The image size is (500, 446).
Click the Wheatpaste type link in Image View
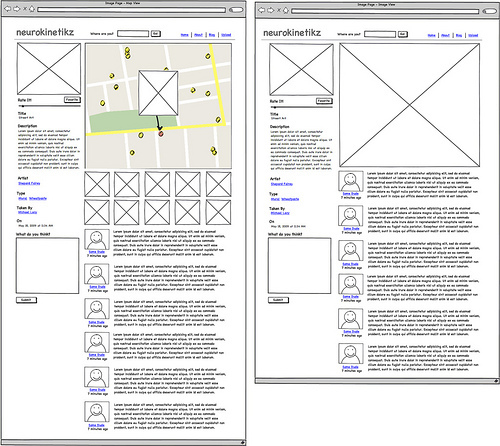tap(290, 199)
